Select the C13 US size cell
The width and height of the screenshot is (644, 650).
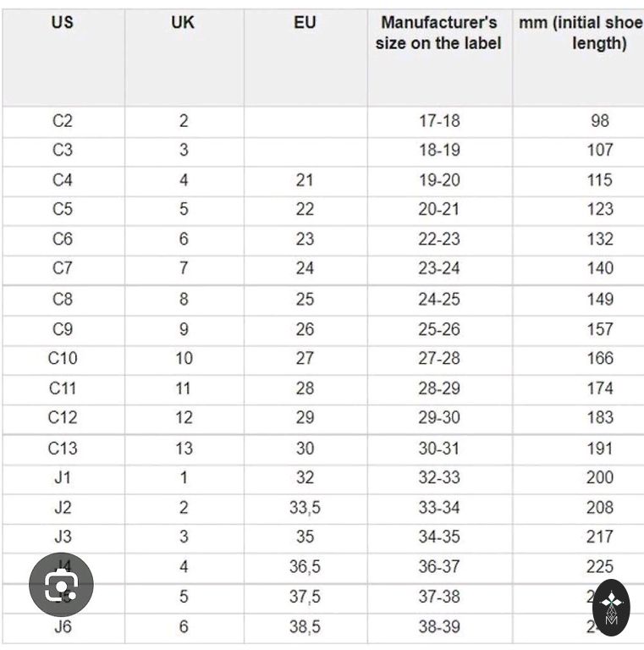pos(63,449)
